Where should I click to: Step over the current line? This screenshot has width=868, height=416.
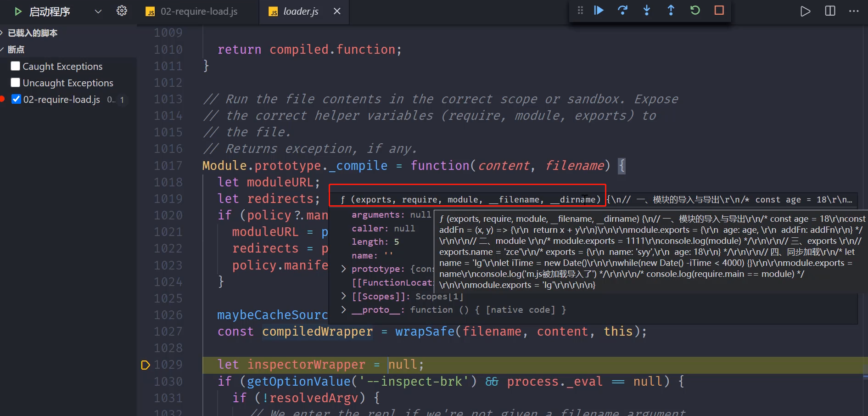coord(623,11)
